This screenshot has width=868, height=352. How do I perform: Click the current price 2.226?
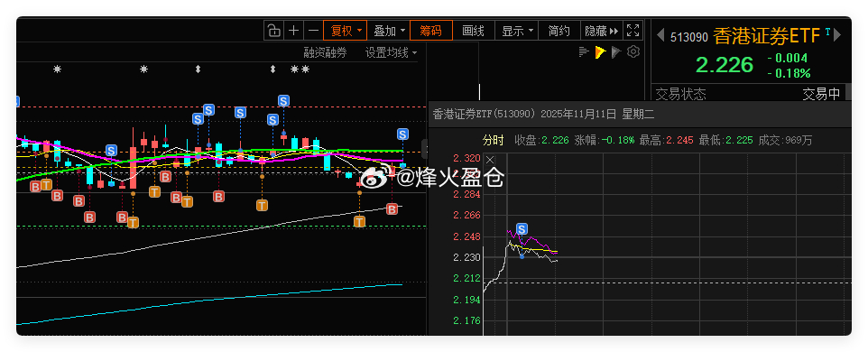click(725, 65)
